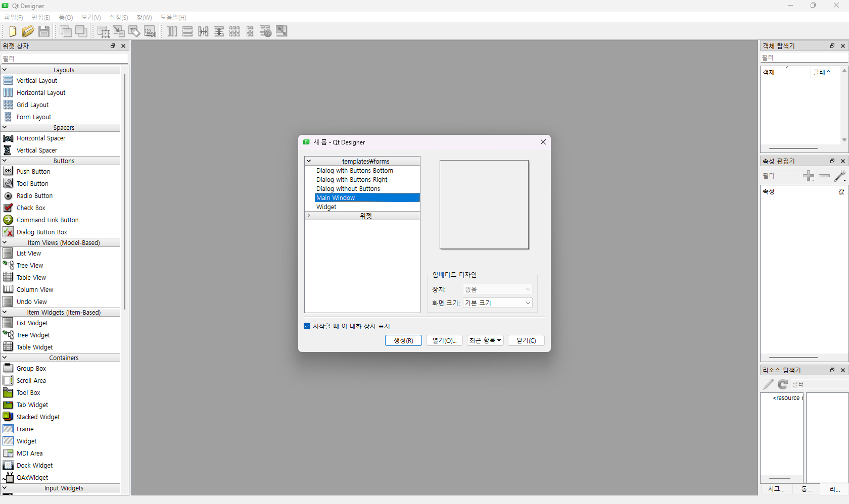The width and height of the screenshot is (849, 504).
Task: Open the 파일(F) menu
Action: point(14,17)
